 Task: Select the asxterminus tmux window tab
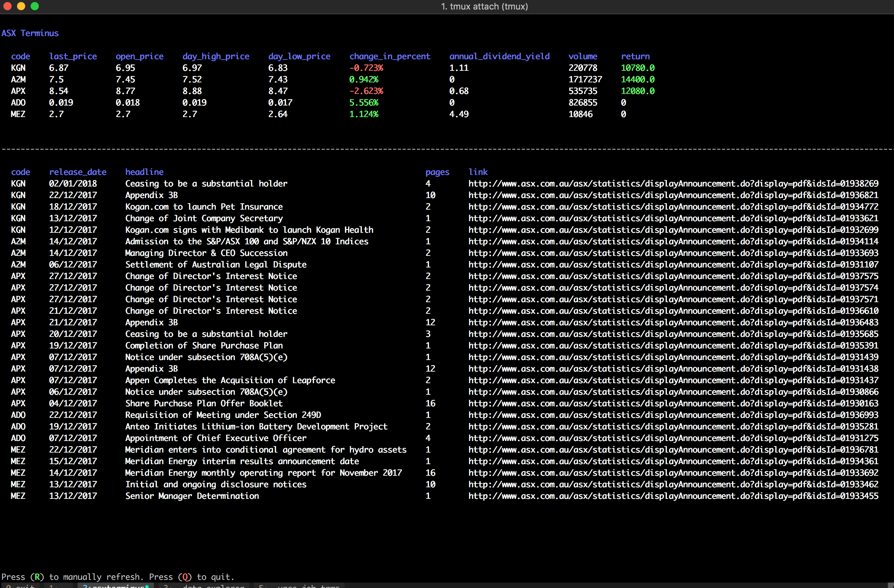(x=115, y=586)
